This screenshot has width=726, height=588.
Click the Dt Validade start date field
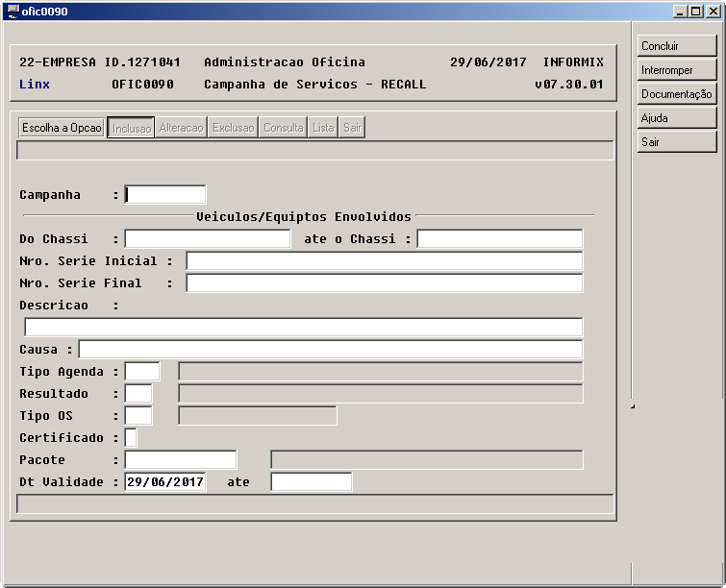(165, 482)
